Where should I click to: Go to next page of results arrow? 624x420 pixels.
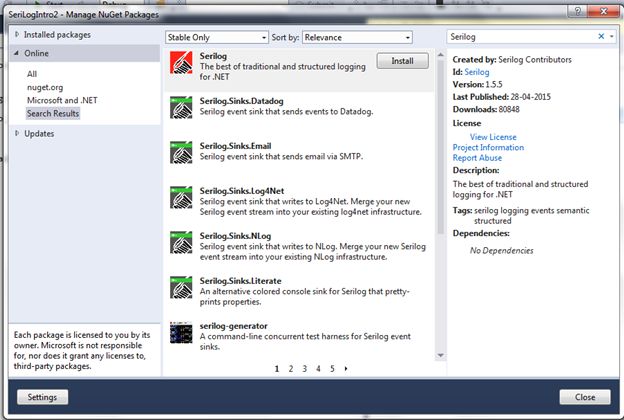coord(346,369)
